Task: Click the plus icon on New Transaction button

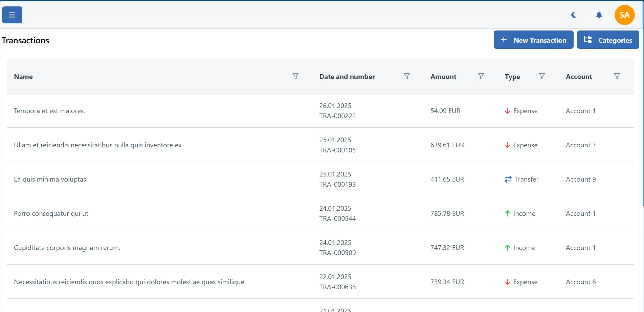Action: (503, 40)
